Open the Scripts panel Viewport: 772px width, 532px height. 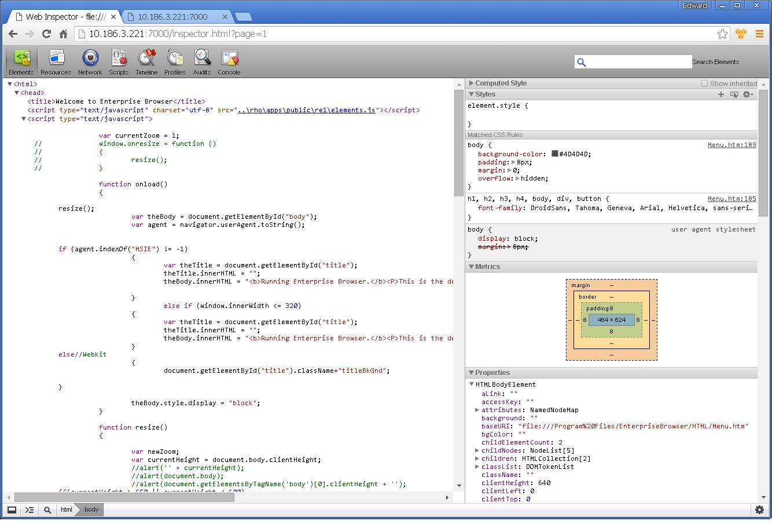119,63
